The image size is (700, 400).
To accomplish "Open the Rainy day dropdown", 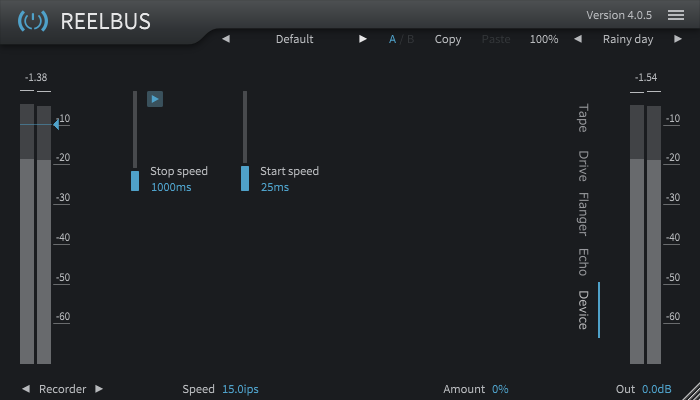I will [627, 39].
